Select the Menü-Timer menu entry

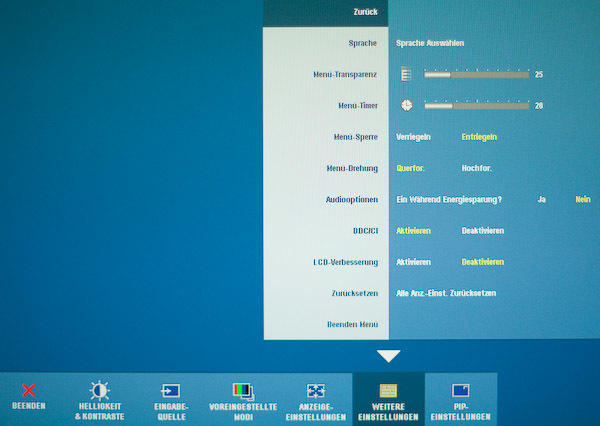(358, 106)
